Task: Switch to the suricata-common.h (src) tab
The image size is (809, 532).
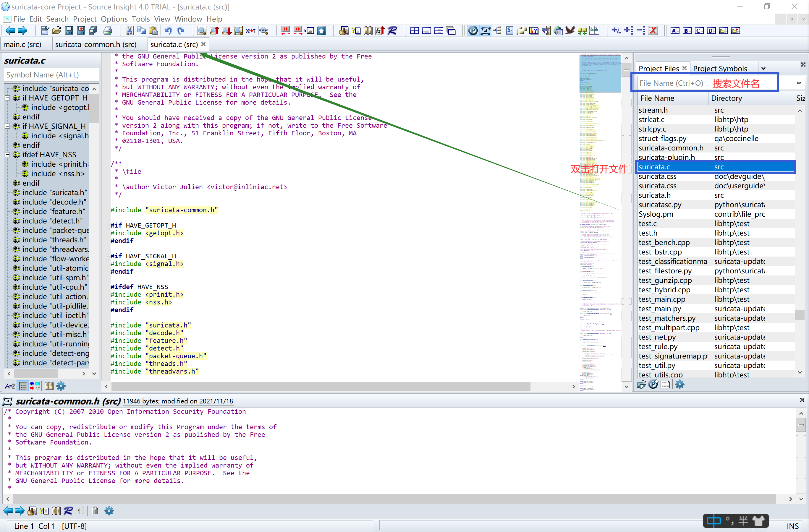Action: 96,45
